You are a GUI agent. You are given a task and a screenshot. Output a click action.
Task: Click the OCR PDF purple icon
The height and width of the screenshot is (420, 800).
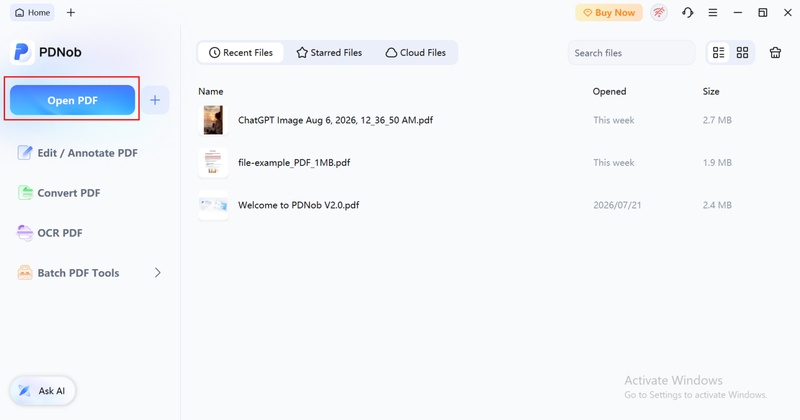pyautogui.click(x=25, y=233)
